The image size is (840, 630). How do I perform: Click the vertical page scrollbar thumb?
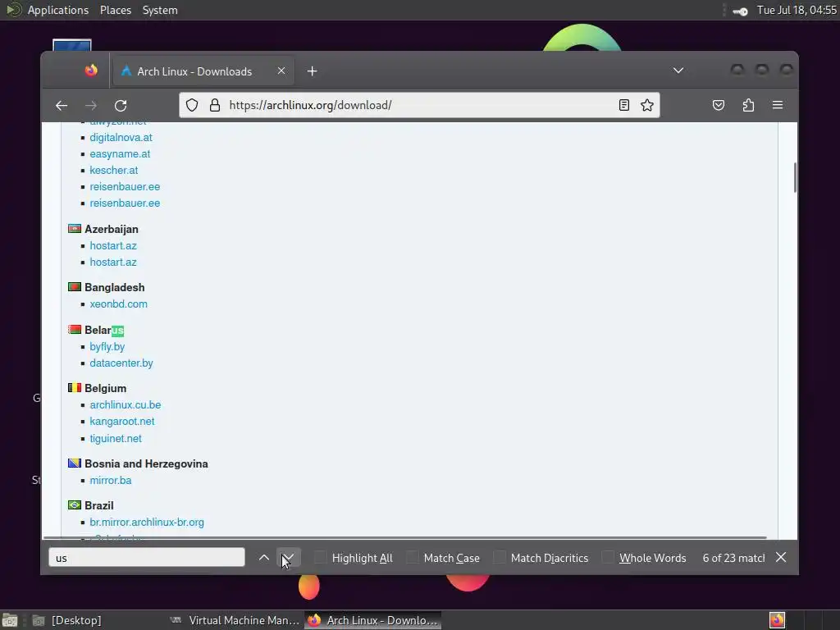click(x=794, y=177)
